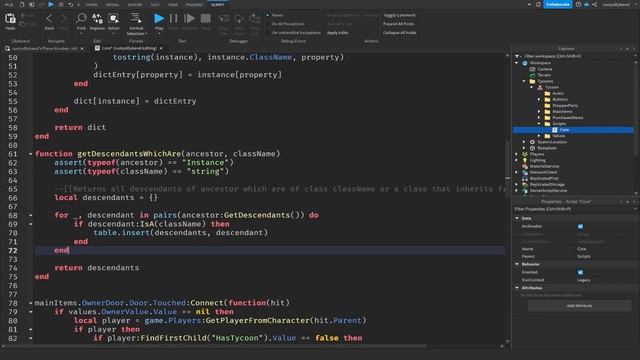Open the HOME ribbon tab
The height and width of the screenshot is (360, 640).
point(91,4)
